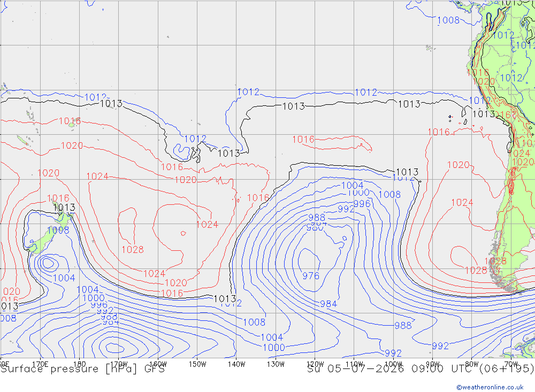
Task: Click the "Su 05-07-2026 09:00 UTC (06+195)" forecast time text
Action: (x=421, y=369)
